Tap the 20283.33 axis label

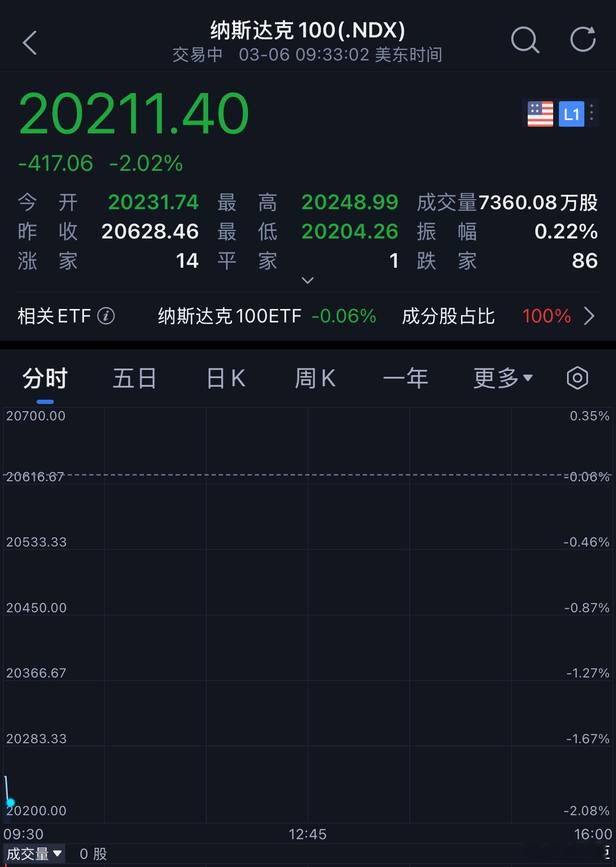[36, 739]
